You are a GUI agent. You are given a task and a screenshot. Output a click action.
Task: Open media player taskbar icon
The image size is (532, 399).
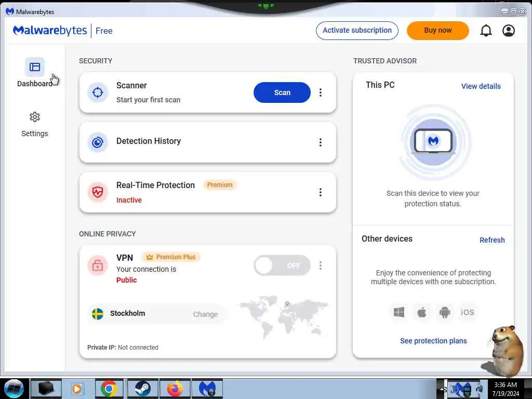pyautogui.click(x=77, y=389)
